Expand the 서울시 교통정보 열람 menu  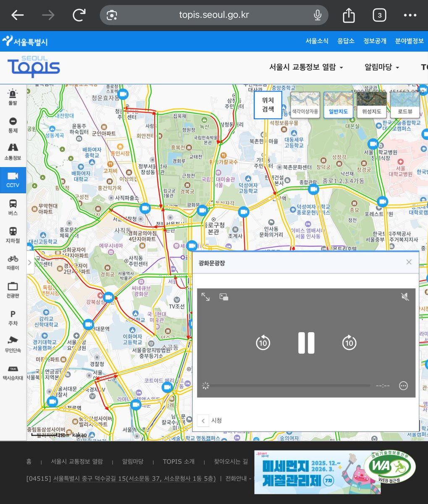tap(306, 67)
